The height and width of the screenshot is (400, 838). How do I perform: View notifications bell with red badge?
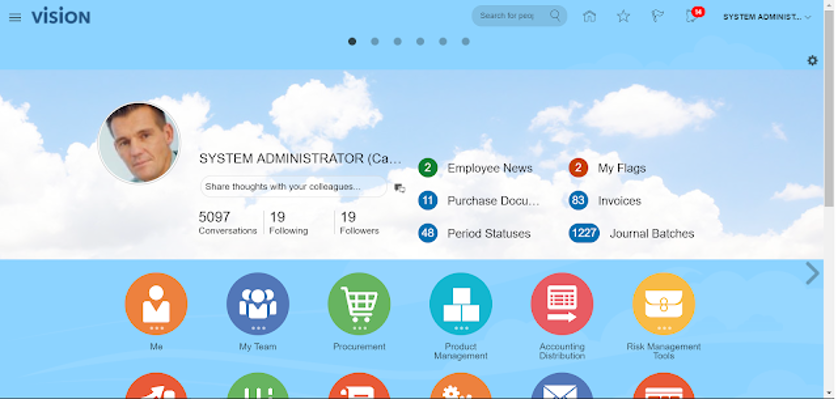click(x=694, y=15)
